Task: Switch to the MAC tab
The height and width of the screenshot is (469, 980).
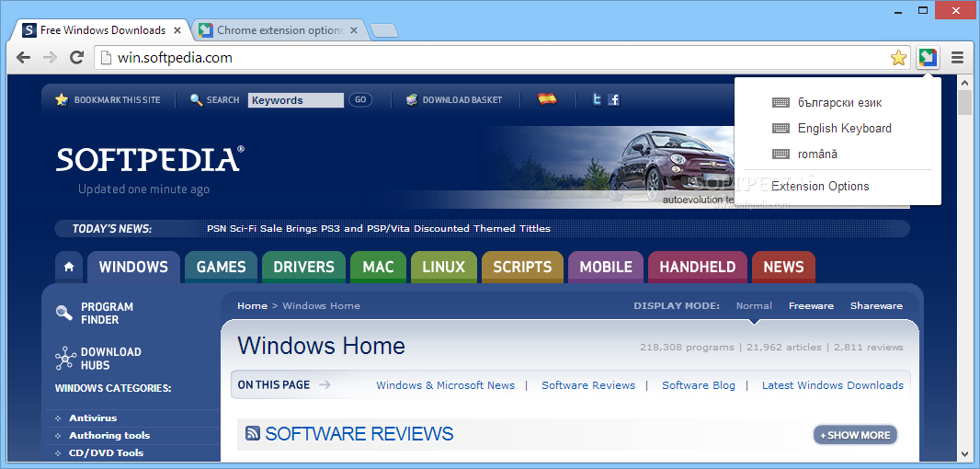Action: pyautogui.click(x=379, y=267)
